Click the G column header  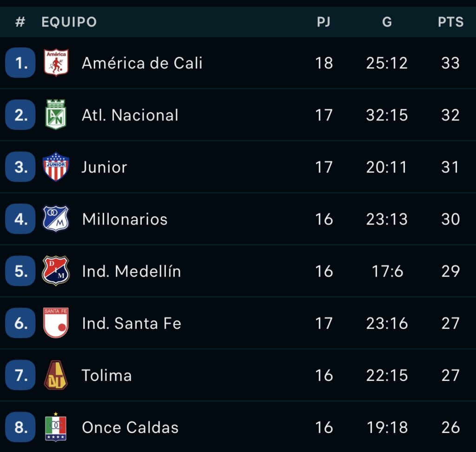click(x=387, y=22)
